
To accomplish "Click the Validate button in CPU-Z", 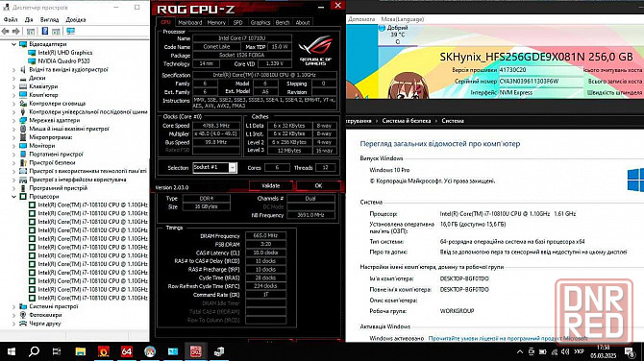I will (271, 186).
